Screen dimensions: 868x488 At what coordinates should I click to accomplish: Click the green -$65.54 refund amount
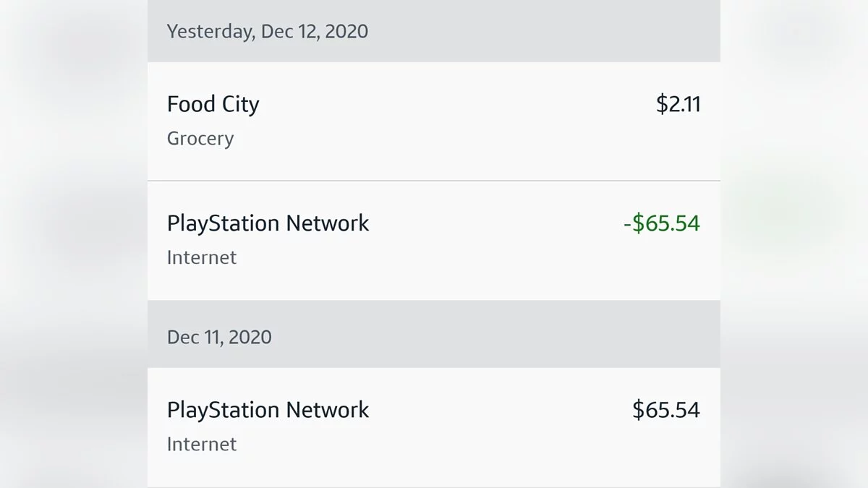661,223
